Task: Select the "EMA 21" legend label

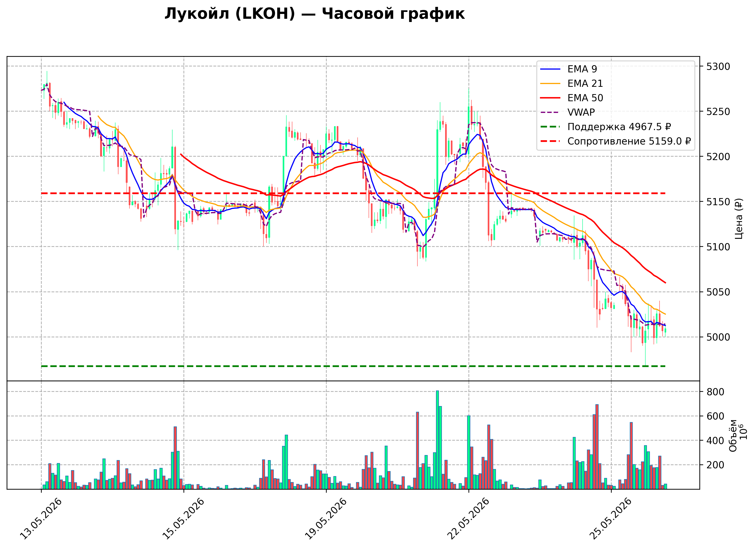Action: pos(585,83)
